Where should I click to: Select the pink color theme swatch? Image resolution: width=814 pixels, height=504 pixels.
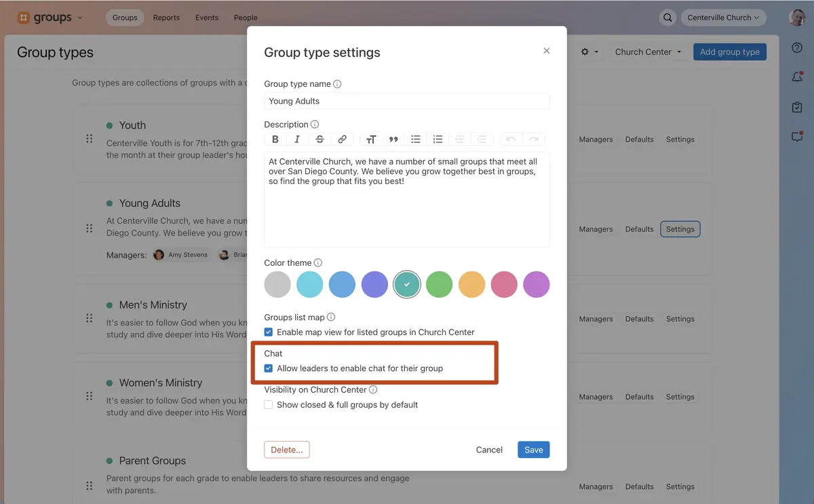pyautogui.click(x=504, y=285)
